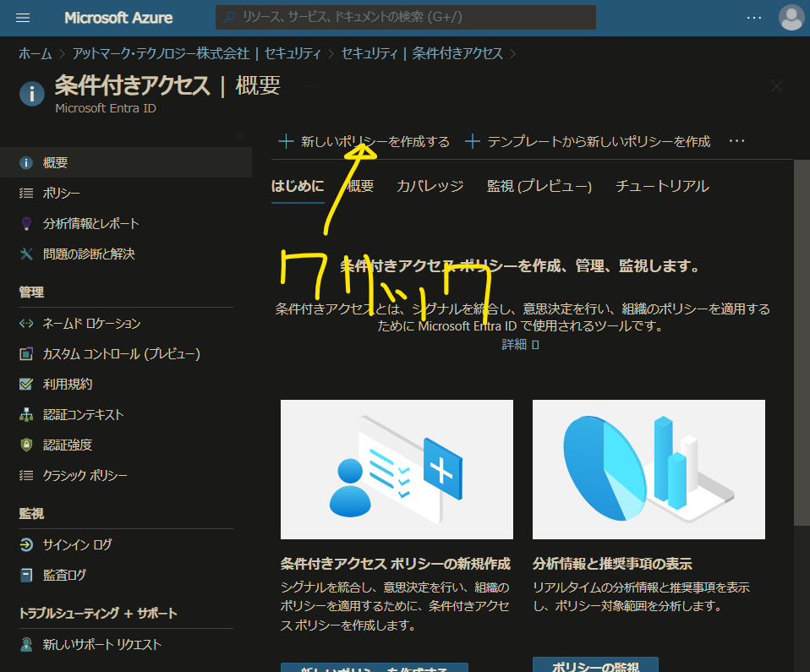Click the 新しいポリシーを作成する text button
The image size is (810, 672).
375,141
